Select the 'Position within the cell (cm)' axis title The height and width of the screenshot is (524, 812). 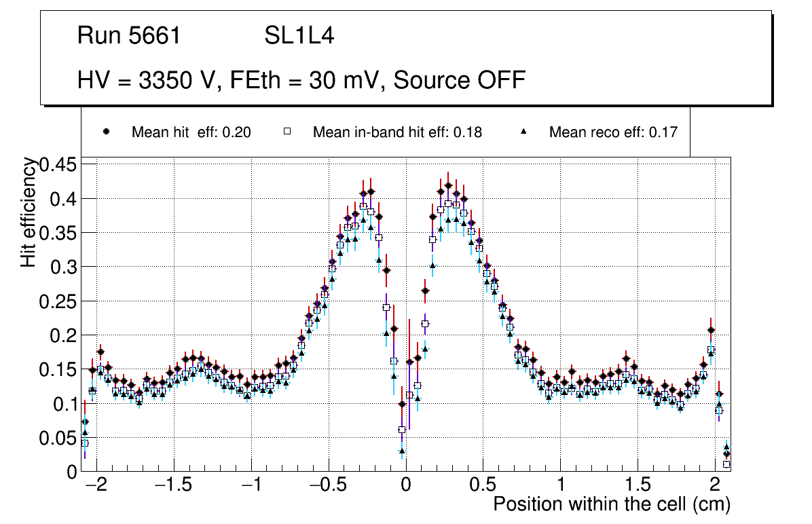click(611, 504)
